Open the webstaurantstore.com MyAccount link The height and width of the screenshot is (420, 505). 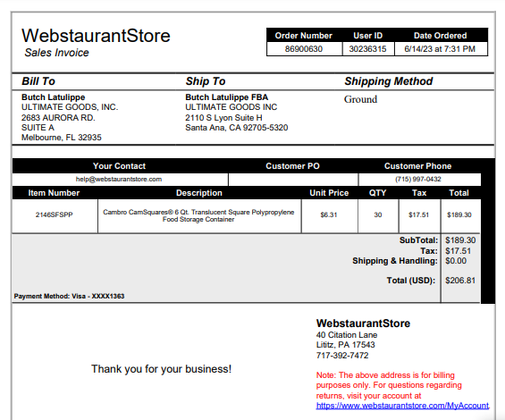click(x=402, y=406)
